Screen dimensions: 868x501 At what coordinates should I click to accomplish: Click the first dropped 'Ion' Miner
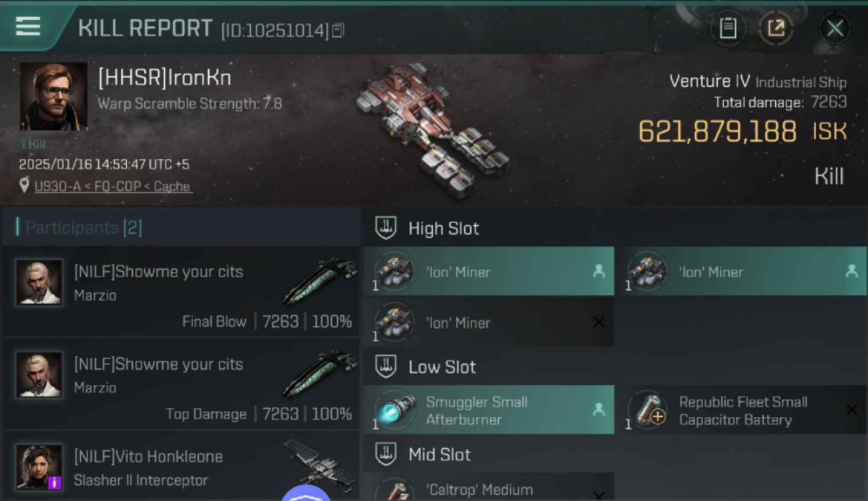coord(489,271)
